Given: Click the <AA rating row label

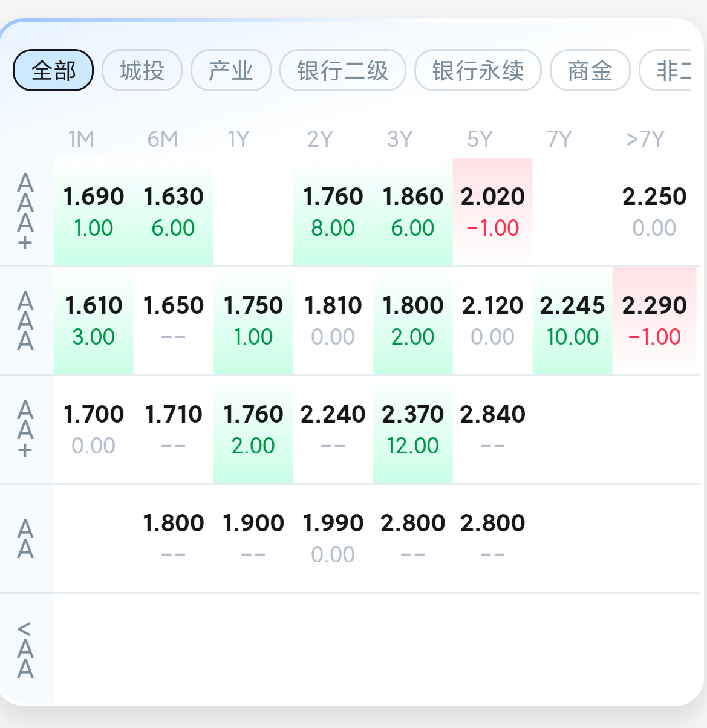Looking at the screenshot, I should [x=25, y=650].
